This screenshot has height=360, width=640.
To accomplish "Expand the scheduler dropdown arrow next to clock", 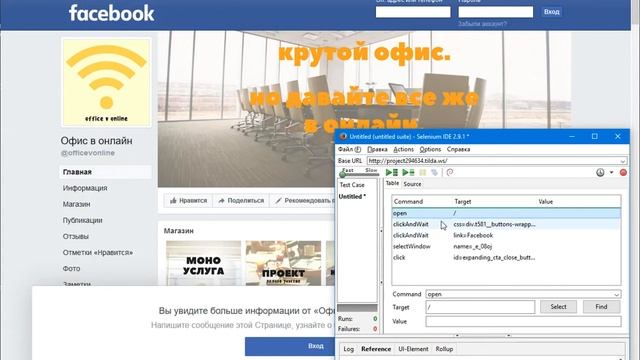I will pyautogui.click(x=611, y=173).
